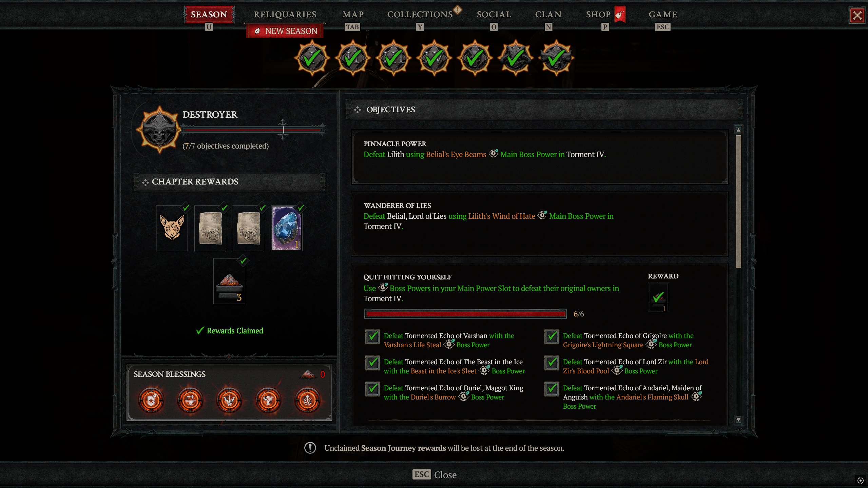Toggle the Tormented Echo of Varshan checkbox
The width and height of the screenshot is (868, 488).
tap(373, 337)
